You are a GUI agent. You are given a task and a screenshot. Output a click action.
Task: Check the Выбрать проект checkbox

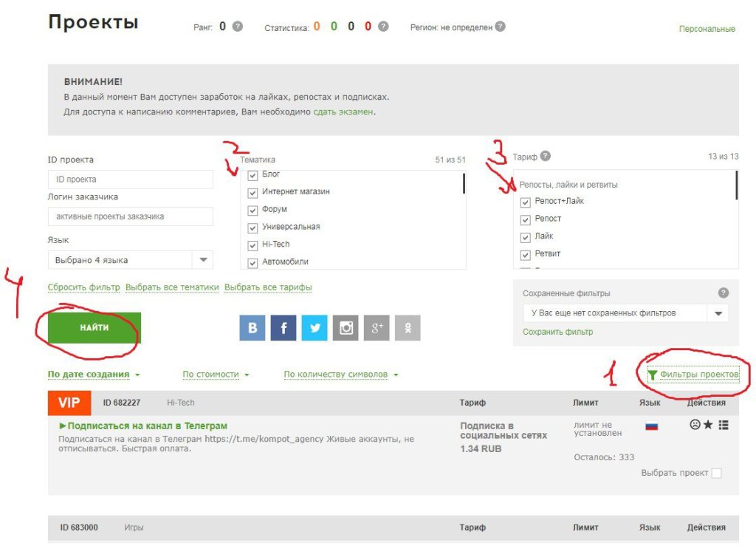point(716,474)
